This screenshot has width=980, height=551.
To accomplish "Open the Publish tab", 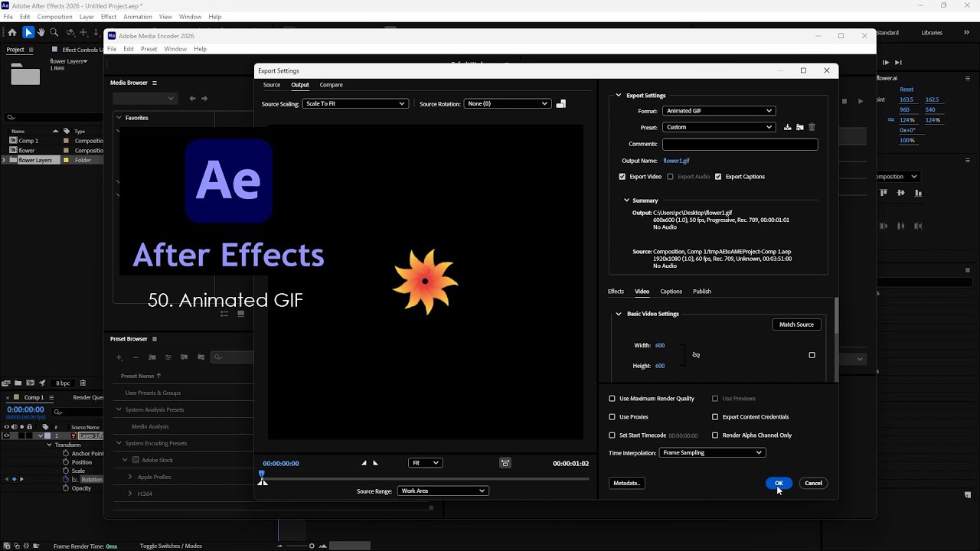I will pos(702,292).
